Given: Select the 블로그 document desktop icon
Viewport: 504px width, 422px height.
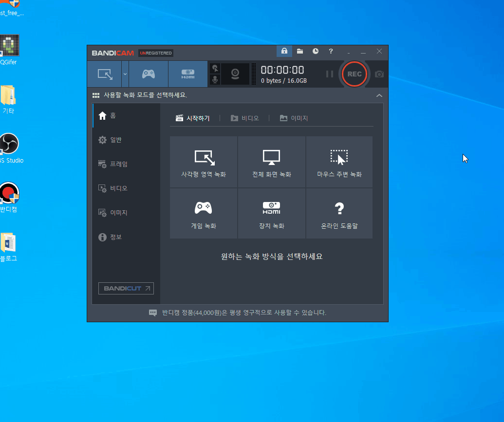Looking at the screenshot, I should 8,247.
